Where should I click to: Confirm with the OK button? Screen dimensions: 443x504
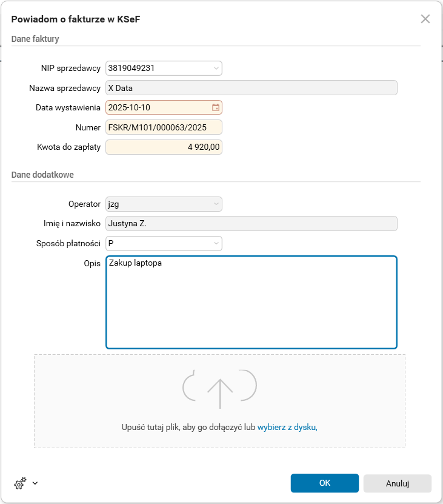(x=325, y=483)
